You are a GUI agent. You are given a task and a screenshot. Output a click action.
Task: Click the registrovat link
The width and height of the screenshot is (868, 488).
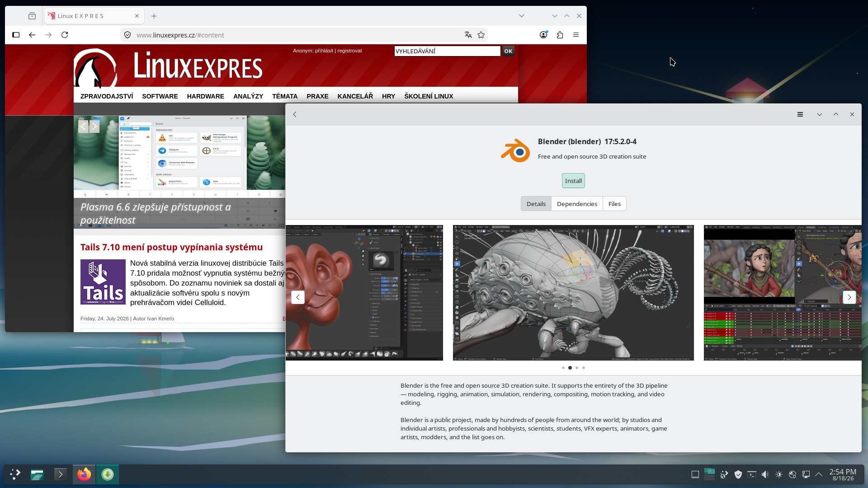[349, 51]
